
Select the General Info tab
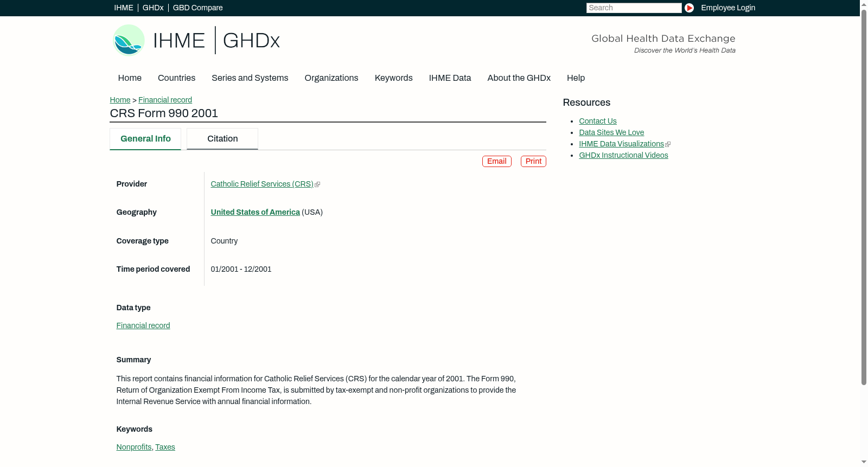tap(145, 139)
